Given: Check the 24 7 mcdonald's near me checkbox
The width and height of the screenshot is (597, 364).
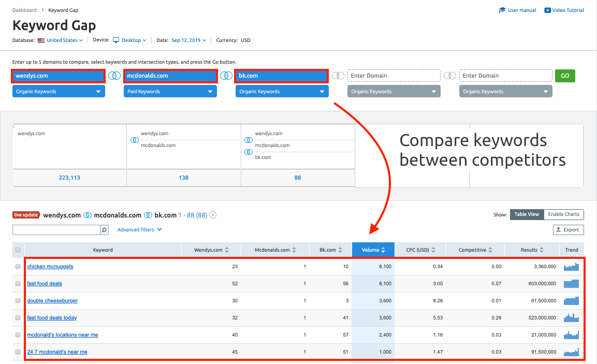Looking at the screenshot, I should tap(18, 352).
